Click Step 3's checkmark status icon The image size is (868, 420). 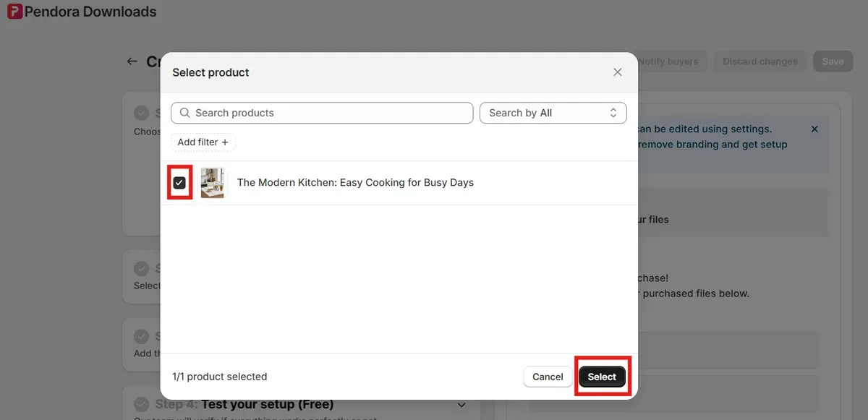tap(142, 335)
